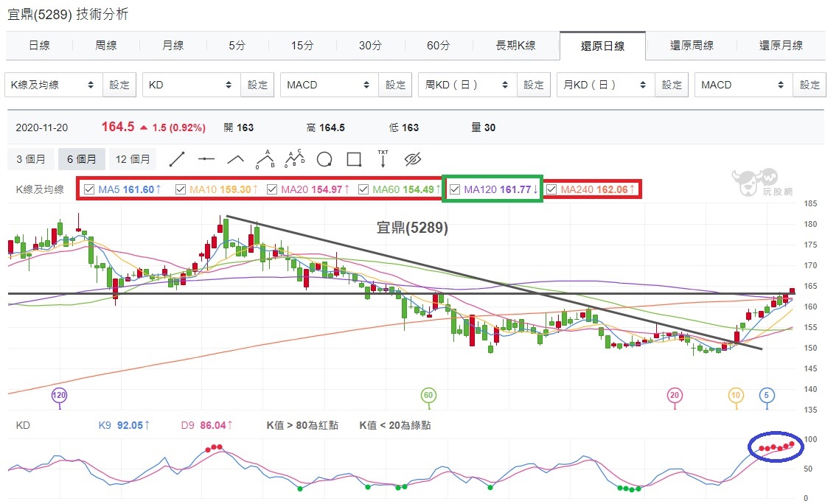Click the D9 86.04 value label
Screen dimensions: 839x504
tap(207, 425)
